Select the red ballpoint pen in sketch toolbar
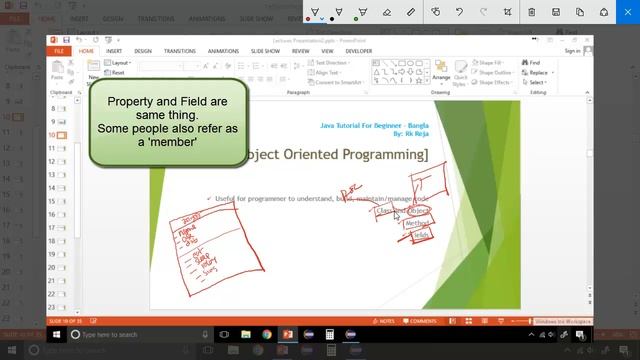This screenshot has height=360, width=640. 315,11
